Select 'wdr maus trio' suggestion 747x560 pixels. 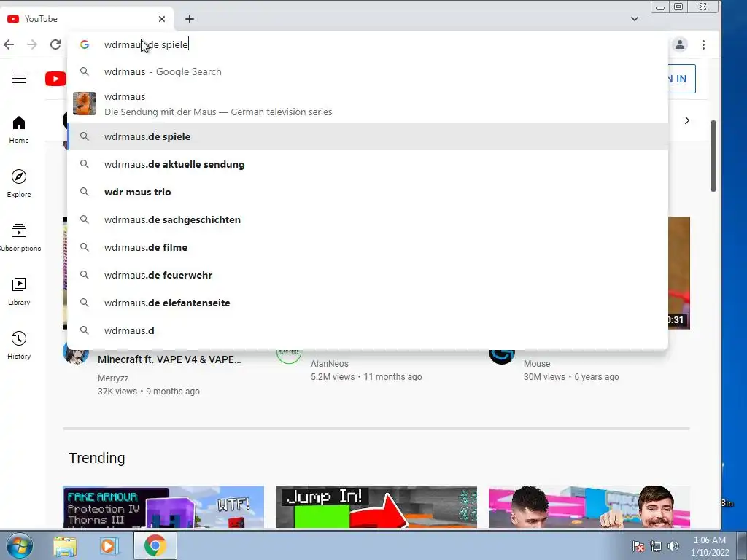coord(368,192)
